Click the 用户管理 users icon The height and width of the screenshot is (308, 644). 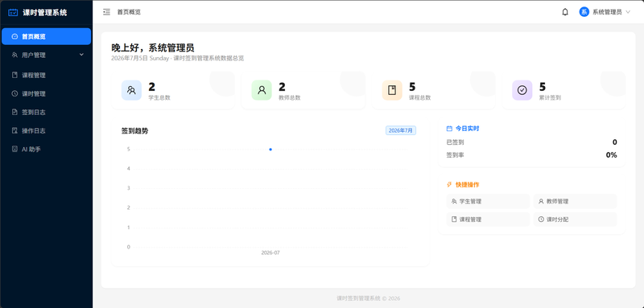(x=14, y=55)
